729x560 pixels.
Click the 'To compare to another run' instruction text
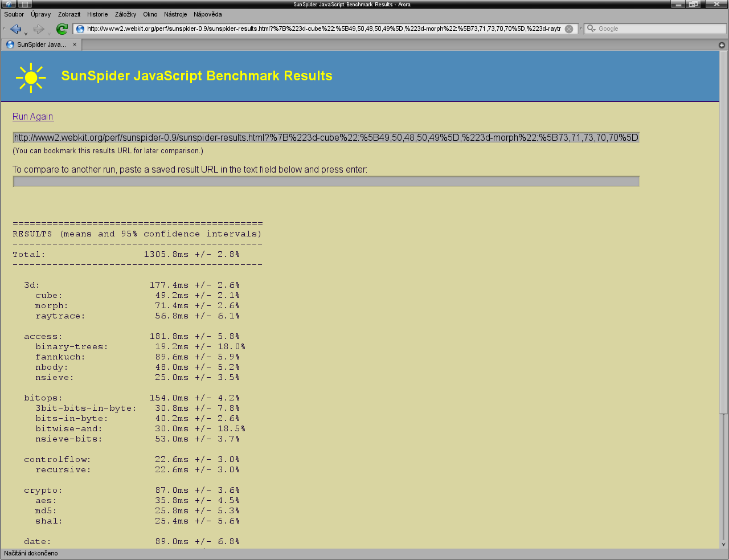tap(190, 169)
